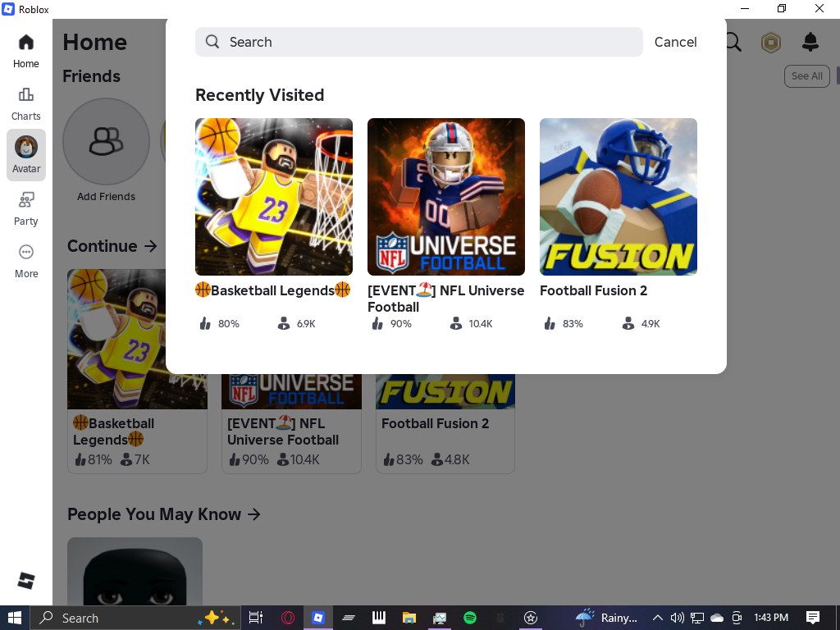Click the 1:43 PM clock
The height and width of the screenshot is (630, 840).
tap(771, 618)
